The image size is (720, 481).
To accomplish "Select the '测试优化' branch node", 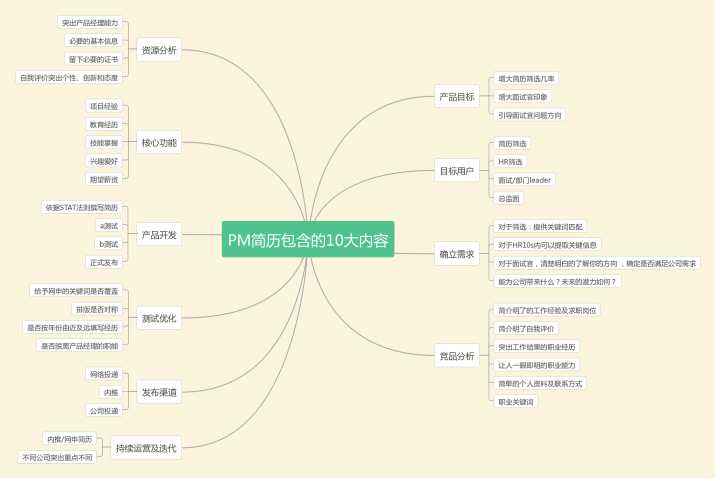I will (159, 318).
